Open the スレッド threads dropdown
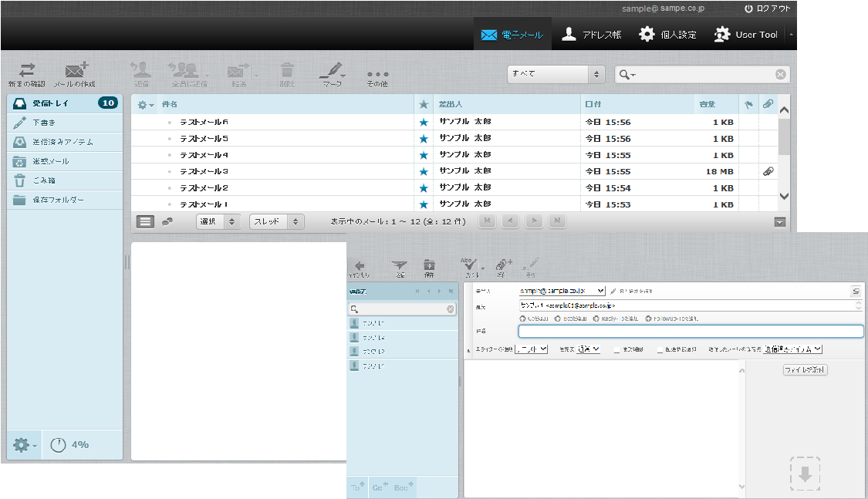This screenshot has height=499, width=868. point(277,221)
